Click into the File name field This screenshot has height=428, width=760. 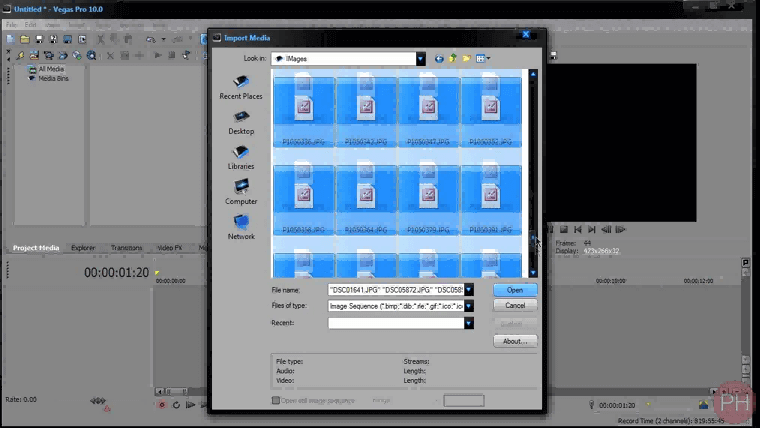point(396,290)
